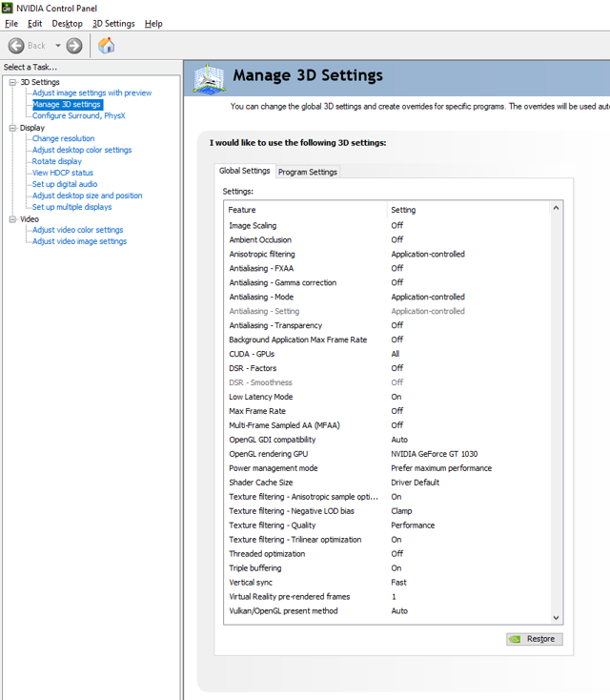610x700 pixels.
Task: Select Antialiasing - Gamma correction row
Action: click(387, 282)
